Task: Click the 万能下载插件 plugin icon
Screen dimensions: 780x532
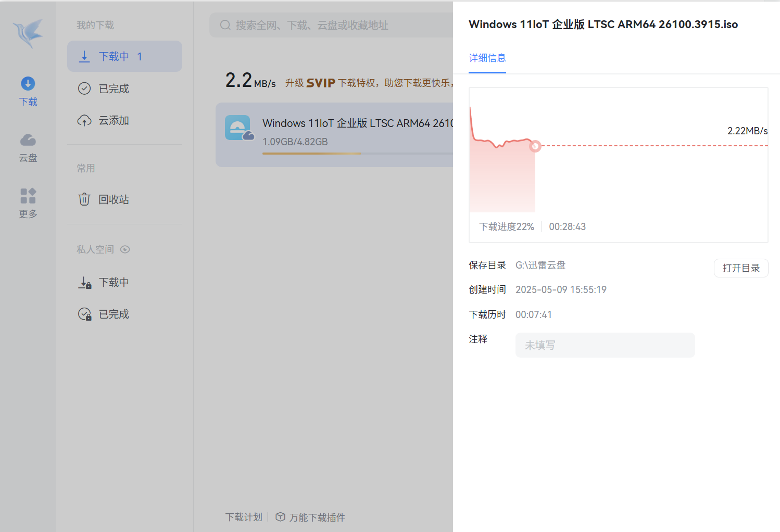Action: point(280,516)
